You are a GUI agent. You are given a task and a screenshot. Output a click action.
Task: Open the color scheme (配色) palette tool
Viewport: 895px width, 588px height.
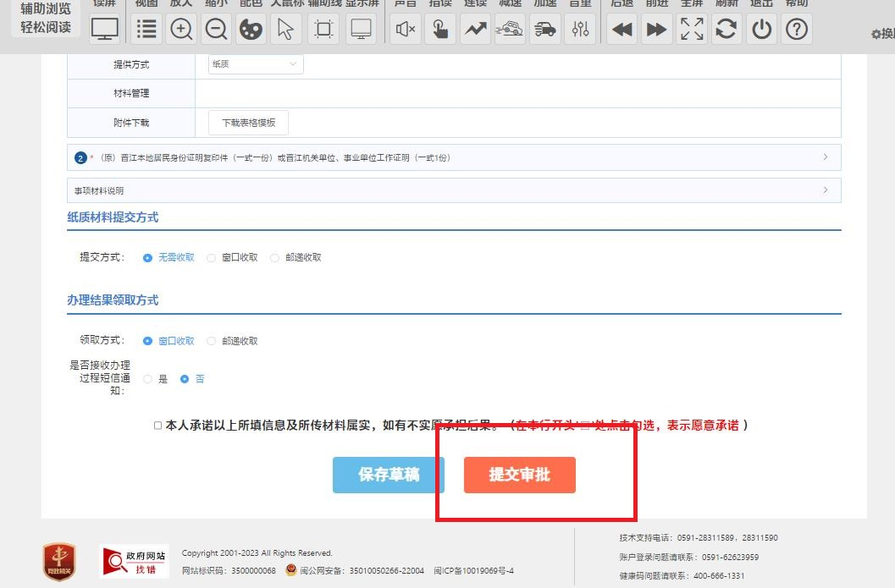click(x=251, y=30)
